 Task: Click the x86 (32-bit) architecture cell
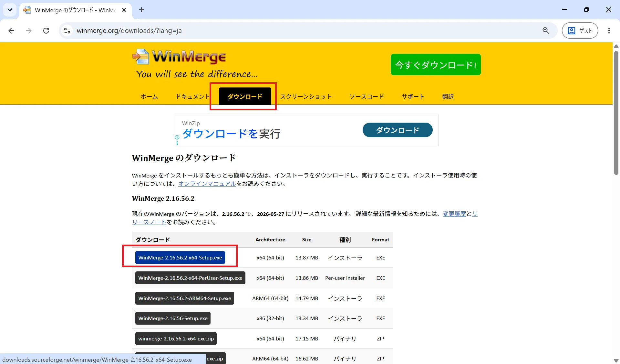point(270,318)
